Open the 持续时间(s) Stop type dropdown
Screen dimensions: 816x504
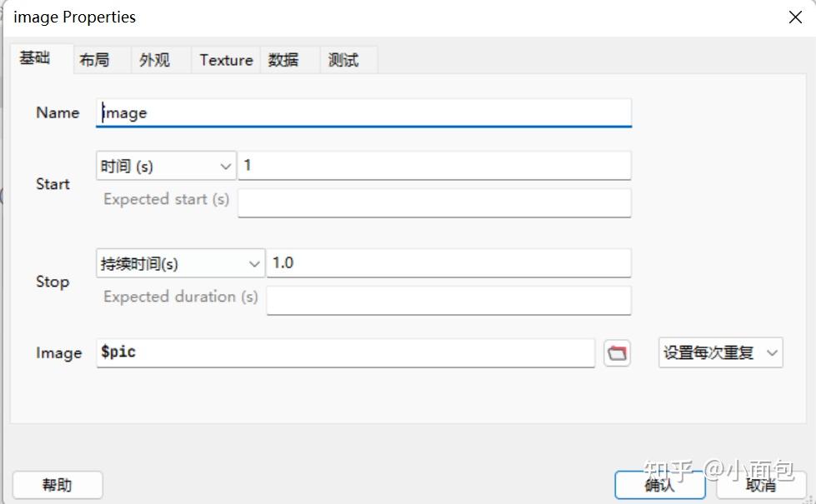(180, 264)
